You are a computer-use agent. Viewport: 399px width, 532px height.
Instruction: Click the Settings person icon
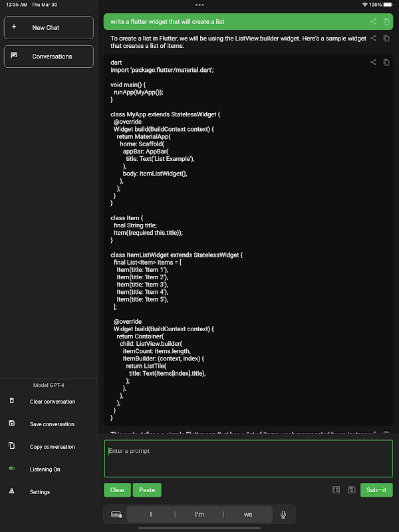click(11, 491)
